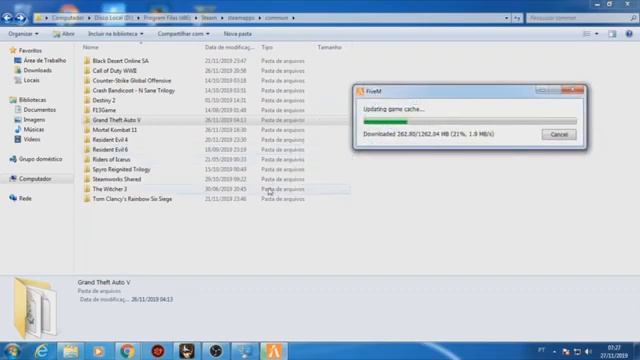Click the Nova pasta button
This screenshot has width=640, height=360.
[238, 34]
